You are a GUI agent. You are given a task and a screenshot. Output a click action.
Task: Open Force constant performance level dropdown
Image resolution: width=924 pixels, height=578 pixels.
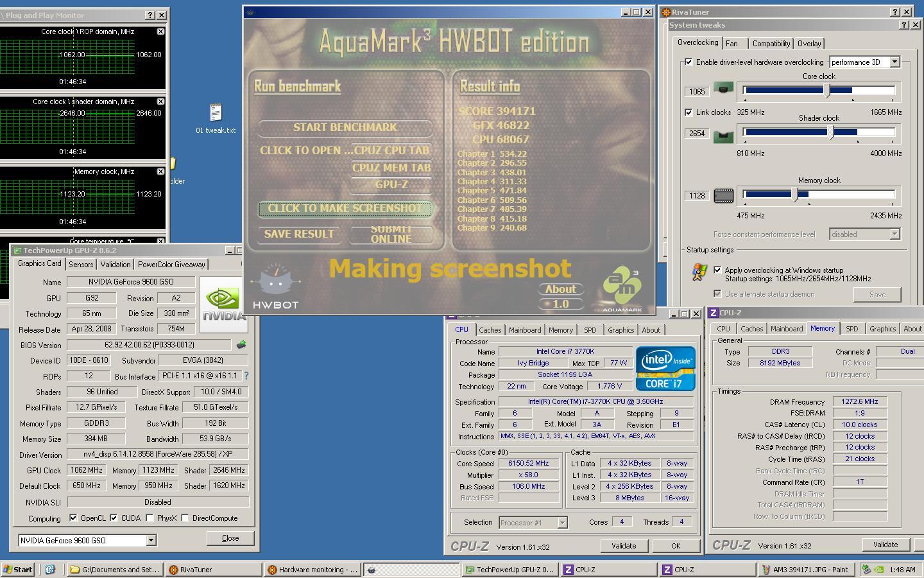click(x=894, y=234)
